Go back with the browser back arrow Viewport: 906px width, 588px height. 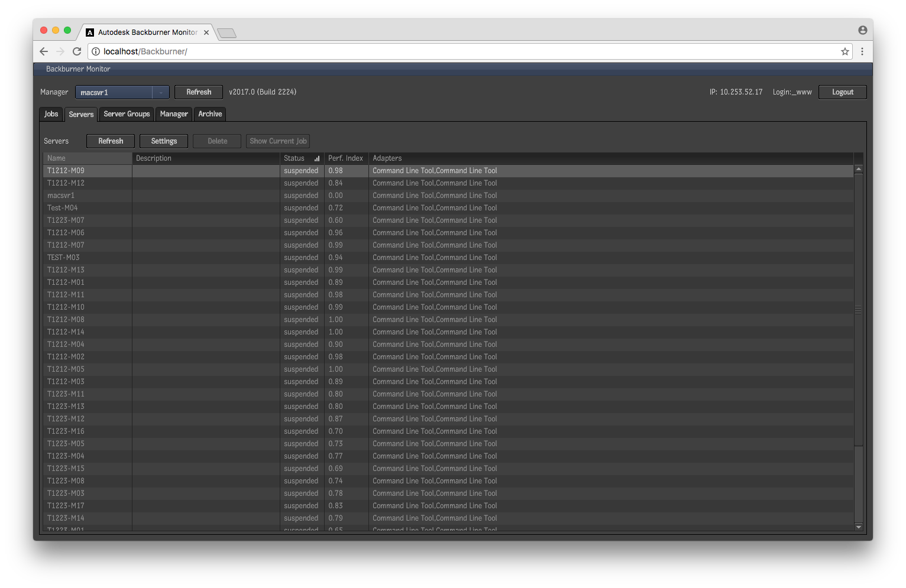pyautogui.click(x=44, y=51)
